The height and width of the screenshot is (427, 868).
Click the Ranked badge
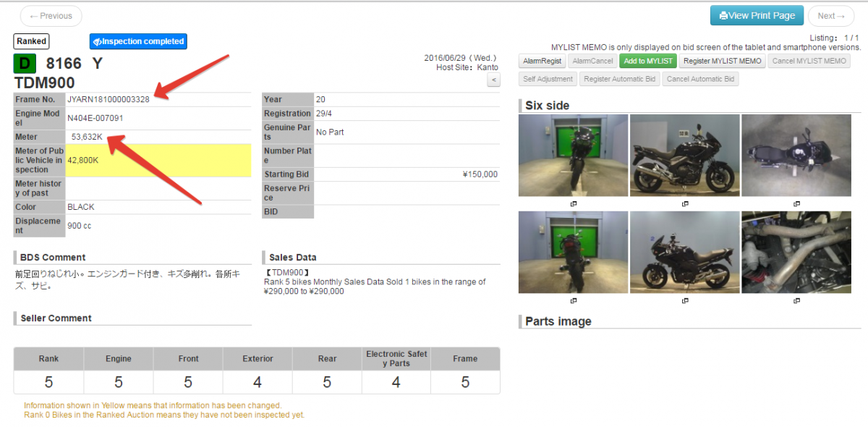[x=32, y=41]
